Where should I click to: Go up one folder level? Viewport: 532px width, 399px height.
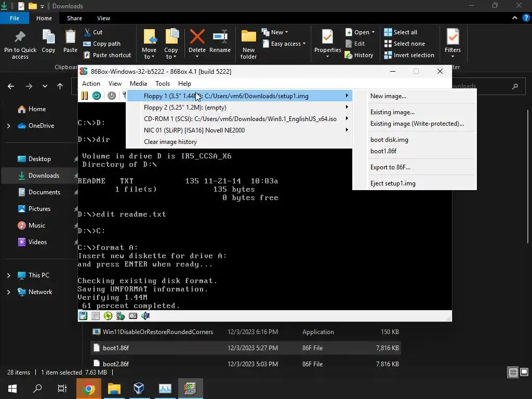pos(60,86)
